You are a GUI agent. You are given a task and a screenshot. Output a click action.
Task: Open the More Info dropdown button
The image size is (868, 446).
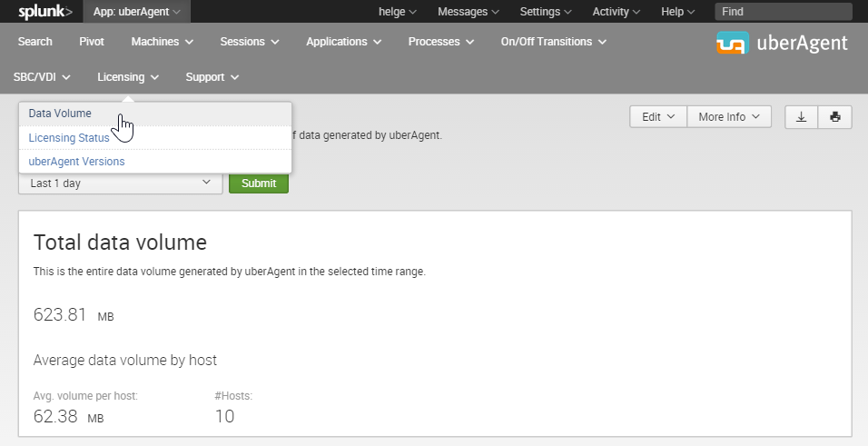click(728, 117)
